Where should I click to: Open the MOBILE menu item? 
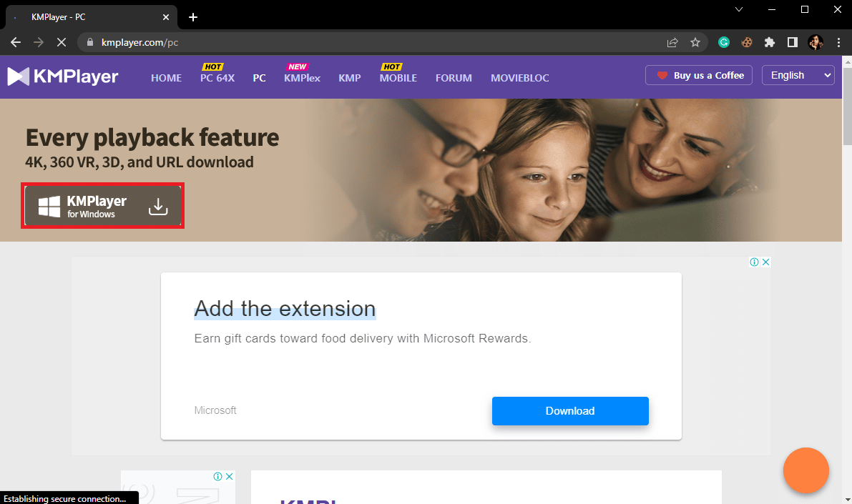coord(398,78)
